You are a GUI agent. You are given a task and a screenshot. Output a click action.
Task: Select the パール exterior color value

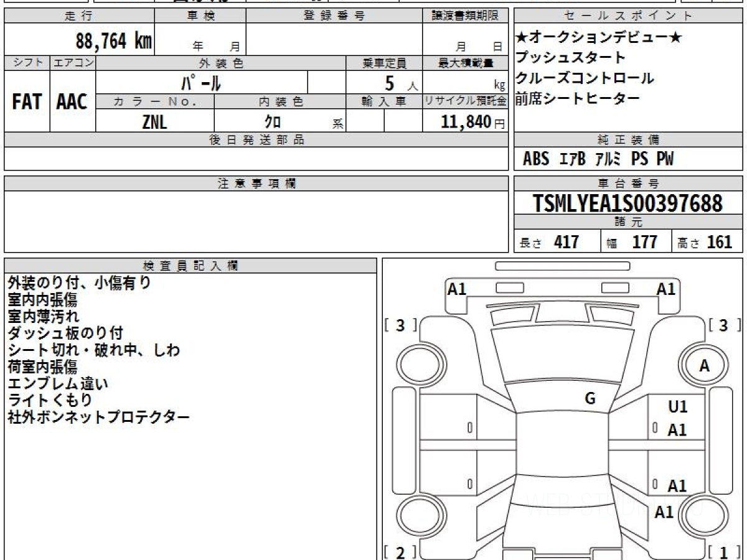pos(201,83)
